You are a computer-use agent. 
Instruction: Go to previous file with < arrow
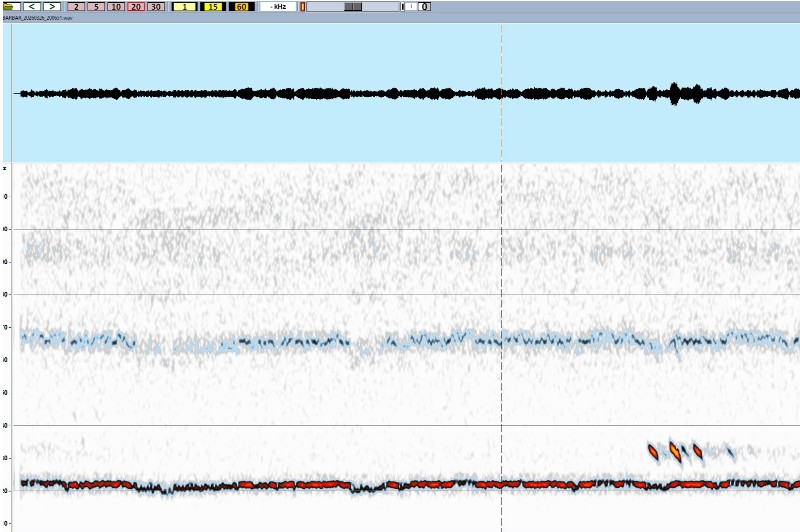[x=32, y=6]
